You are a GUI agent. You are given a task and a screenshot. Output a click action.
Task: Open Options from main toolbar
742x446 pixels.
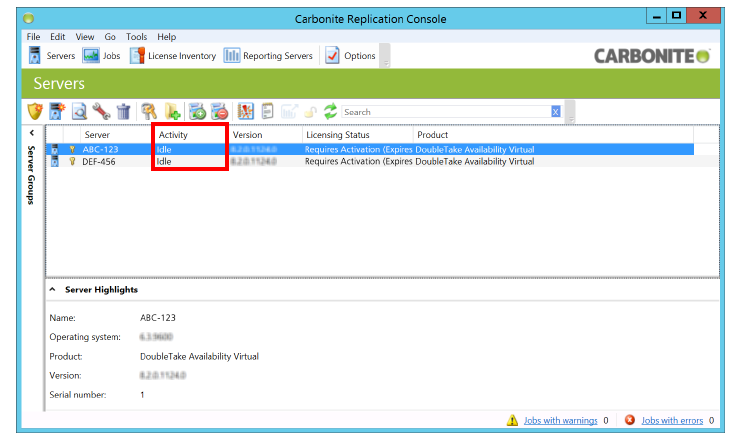point(351,55)
